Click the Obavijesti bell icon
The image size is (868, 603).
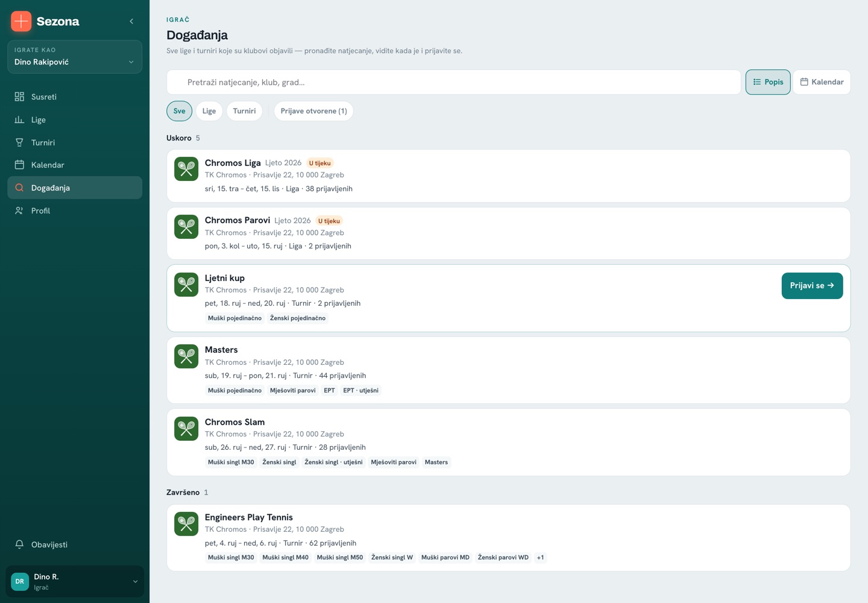pyautogui.click(x=19, y=545)
